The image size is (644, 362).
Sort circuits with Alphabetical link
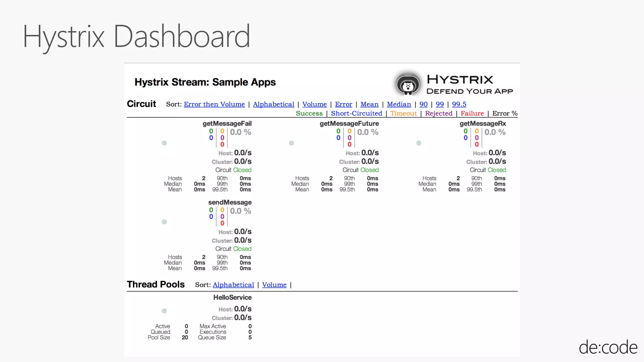point(273,104)
